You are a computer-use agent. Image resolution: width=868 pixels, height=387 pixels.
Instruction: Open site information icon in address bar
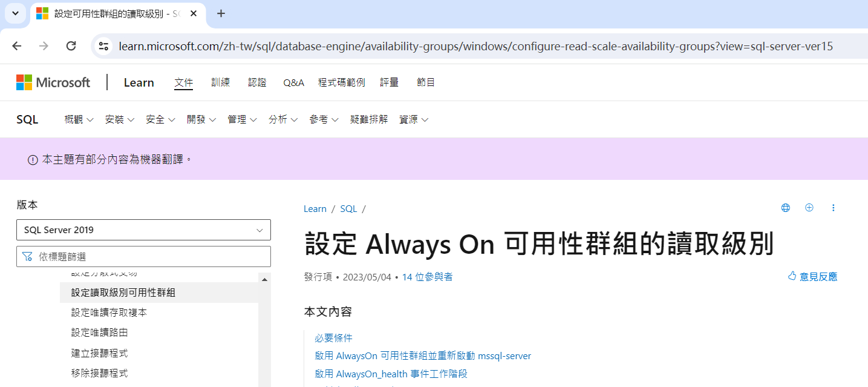(104, 46)
